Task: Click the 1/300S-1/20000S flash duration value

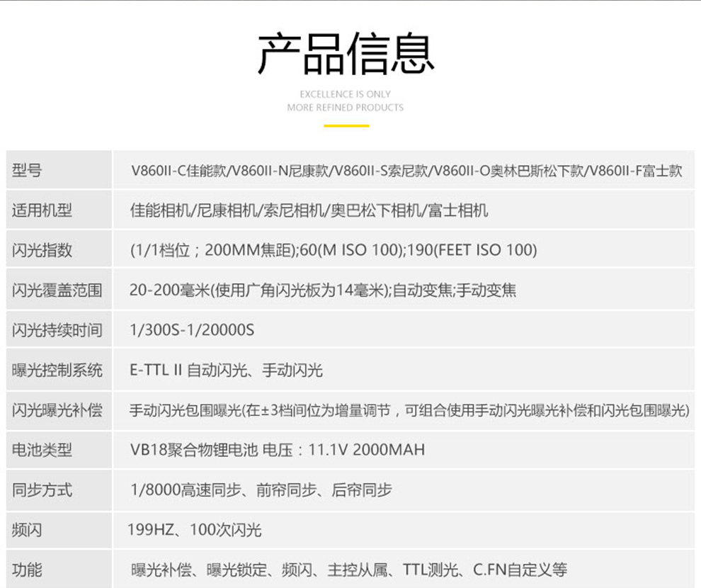Action: [192, 330]
